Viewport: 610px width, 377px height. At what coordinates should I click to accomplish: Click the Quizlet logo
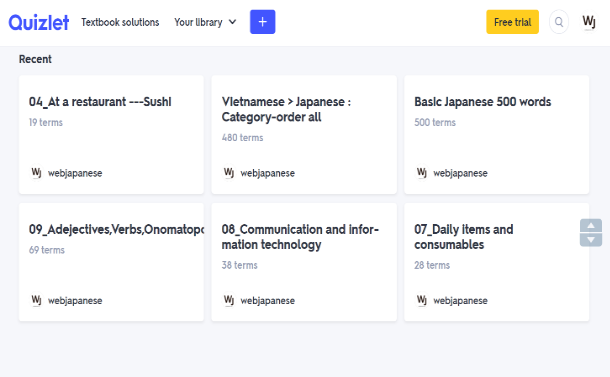click(39, 22)
